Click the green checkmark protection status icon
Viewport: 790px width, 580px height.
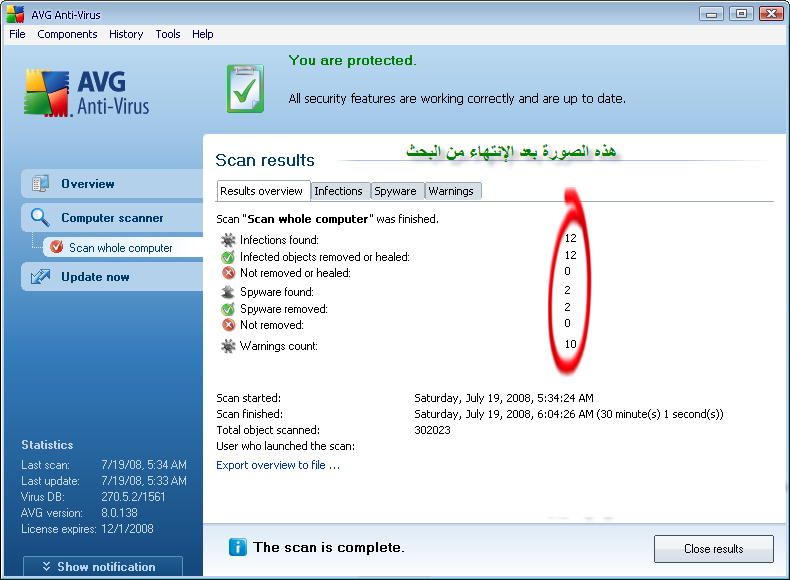coord(245,88)
